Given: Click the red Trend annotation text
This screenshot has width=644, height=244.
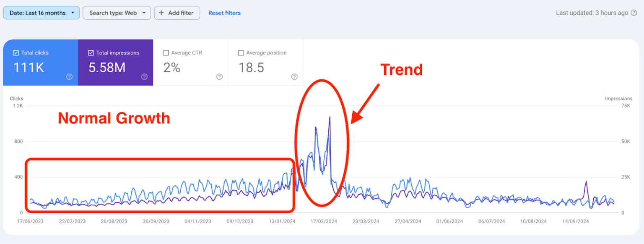Looking at the screenshot, I should click(x=401, y=69).
